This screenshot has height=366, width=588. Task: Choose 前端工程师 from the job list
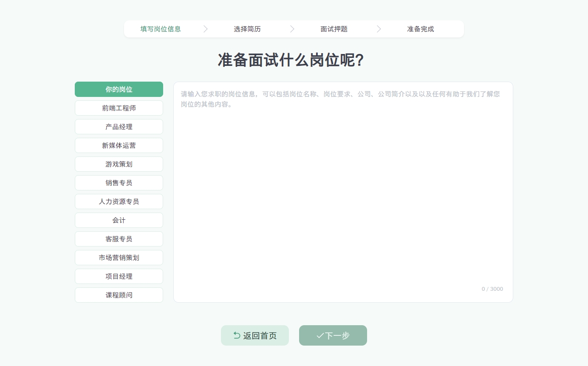coord(119,108)
